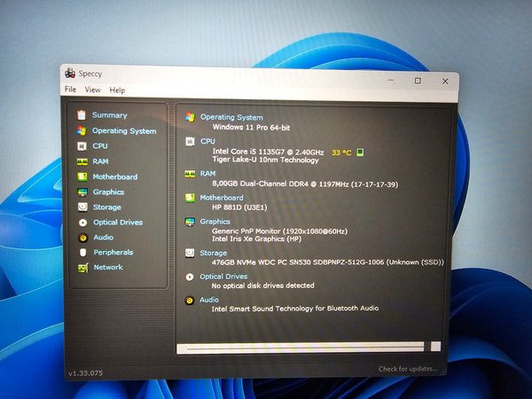Viewport: 532px width, 399px height.
Task: Click '8,00GB Dual-Channel DDR4' RAM text
Action: click(305, 184)
